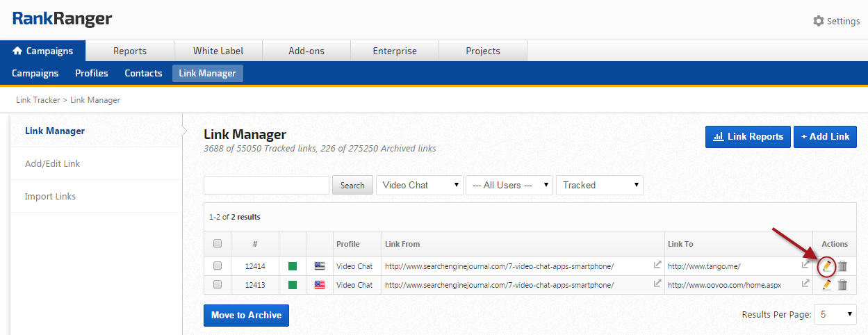The height and width of the screenshot is (335, 868).
Task: Click http://www.tango.me/ URL text
Action: click(x=704, y=266)
